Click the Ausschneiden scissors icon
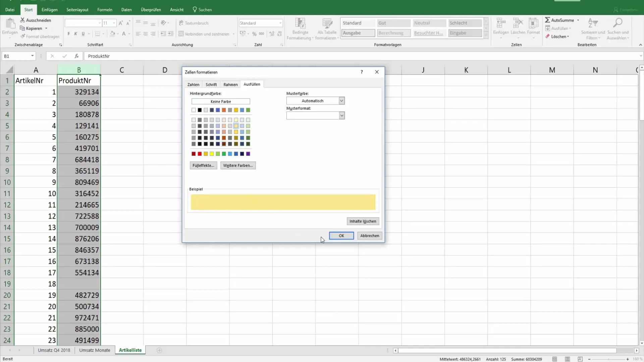The width and height of the screenshot is (644, 362). pyautogui.click(x=22, y=20)
